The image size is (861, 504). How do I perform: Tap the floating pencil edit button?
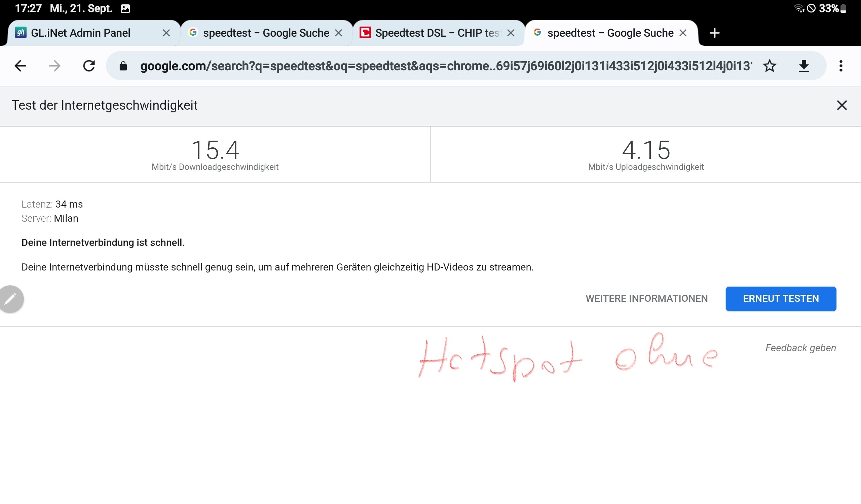tap(11, 299)
